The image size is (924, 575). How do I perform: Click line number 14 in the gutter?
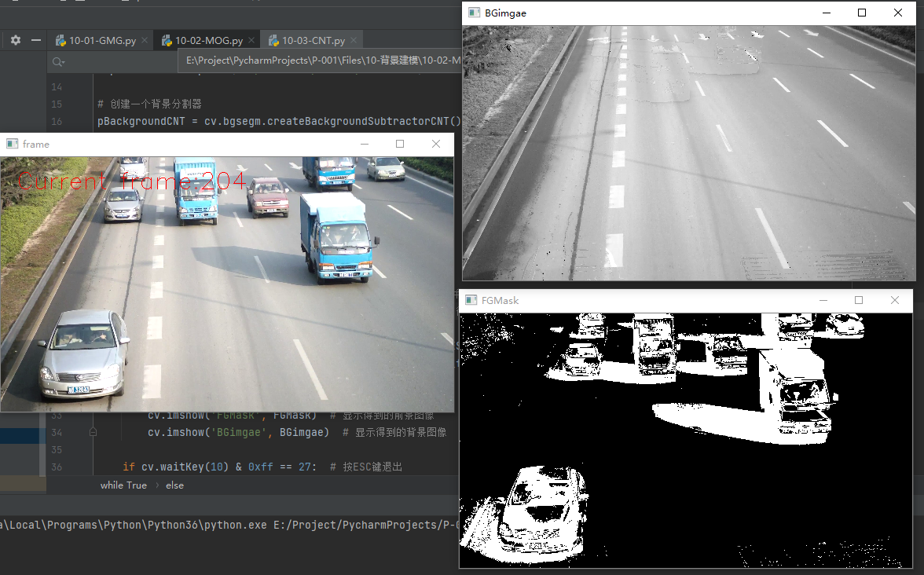click(x=57, y=86)
